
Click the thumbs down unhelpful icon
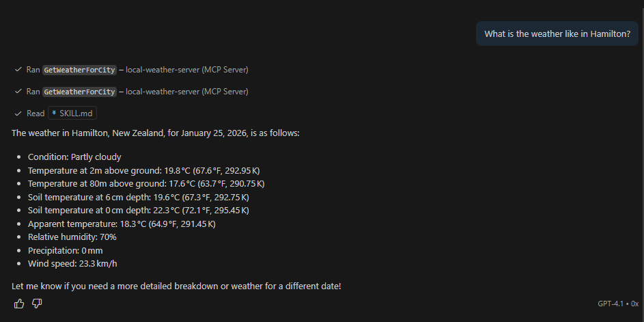[37, 303]
